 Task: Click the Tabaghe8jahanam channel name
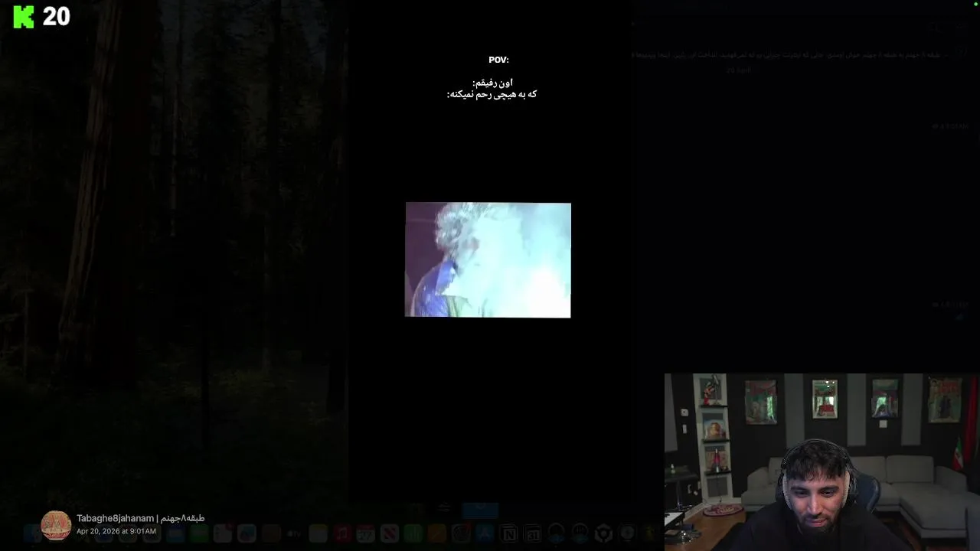tap(140, 518)
